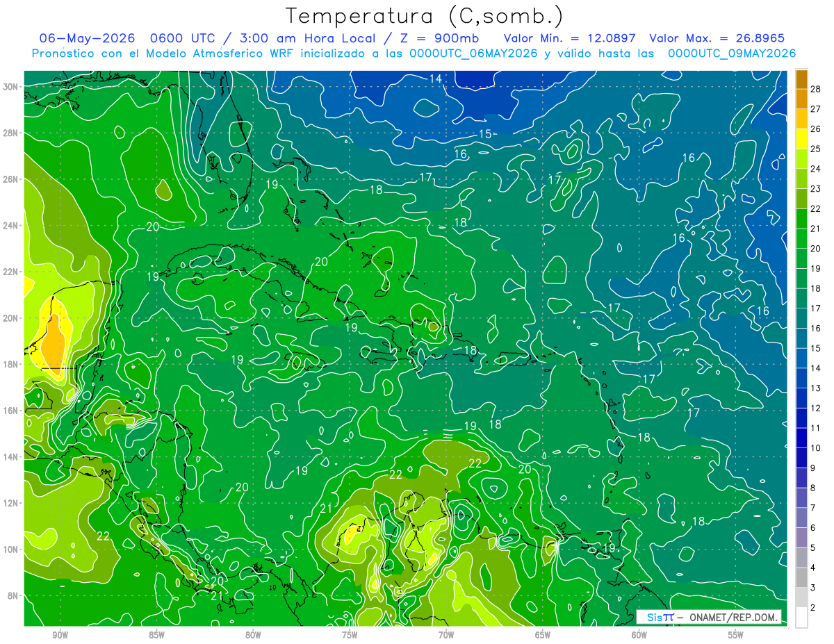The width and height of the screenshot is (834, 644).
Task: Click the white 2 colorbar swatch
Action: click(x=801, y=618)
